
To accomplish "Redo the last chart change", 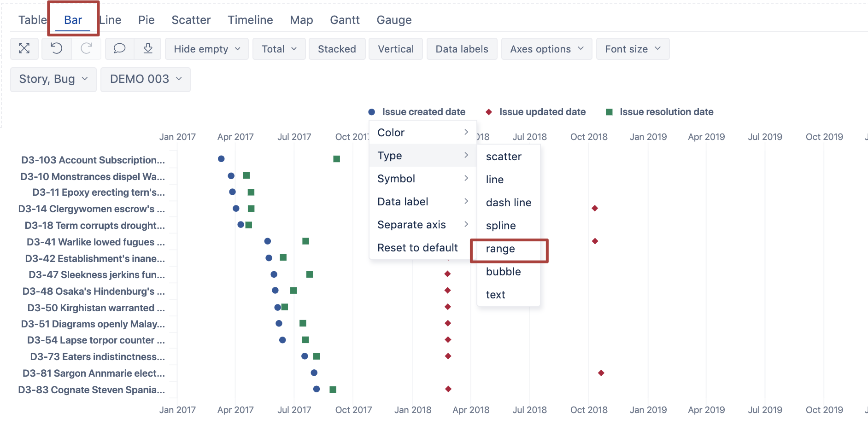I will tap(86, 48).
